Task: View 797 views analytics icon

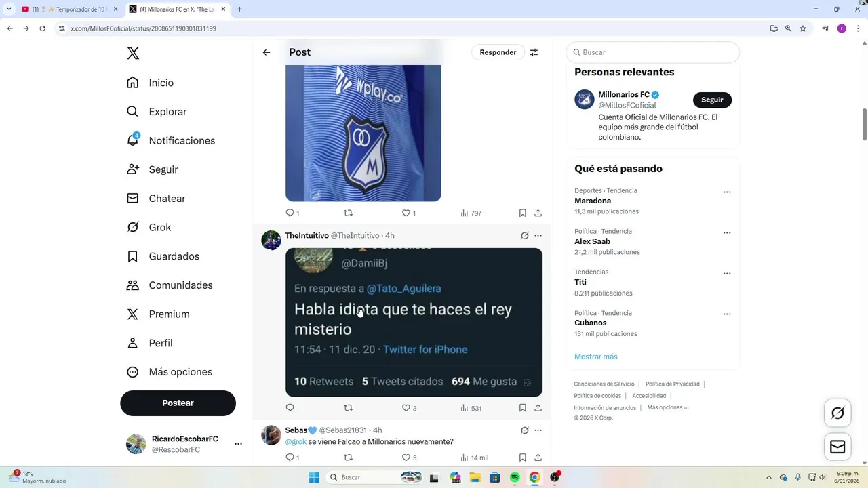Action: (x=465, y=213)
